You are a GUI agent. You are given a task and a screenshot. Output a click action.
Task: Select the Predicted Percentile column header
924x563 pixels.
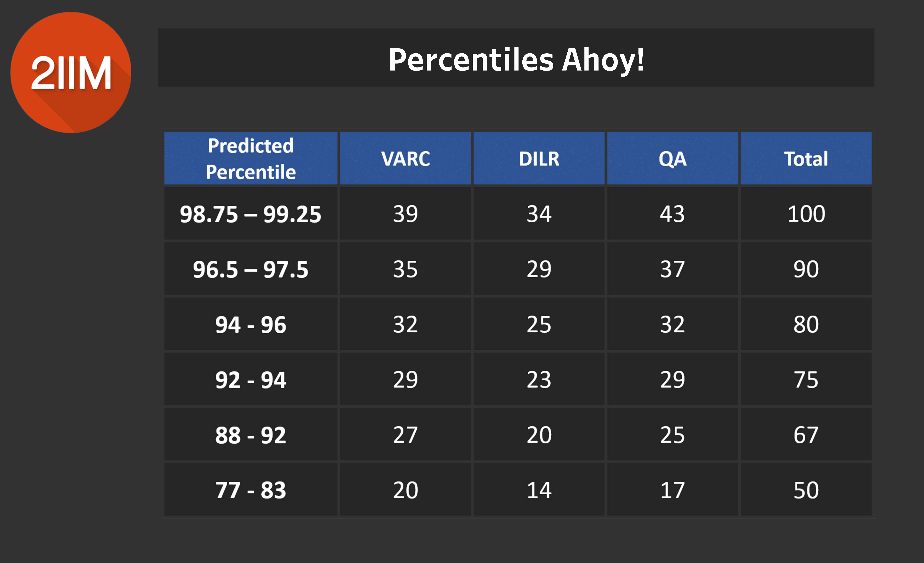tap(250, 158)
